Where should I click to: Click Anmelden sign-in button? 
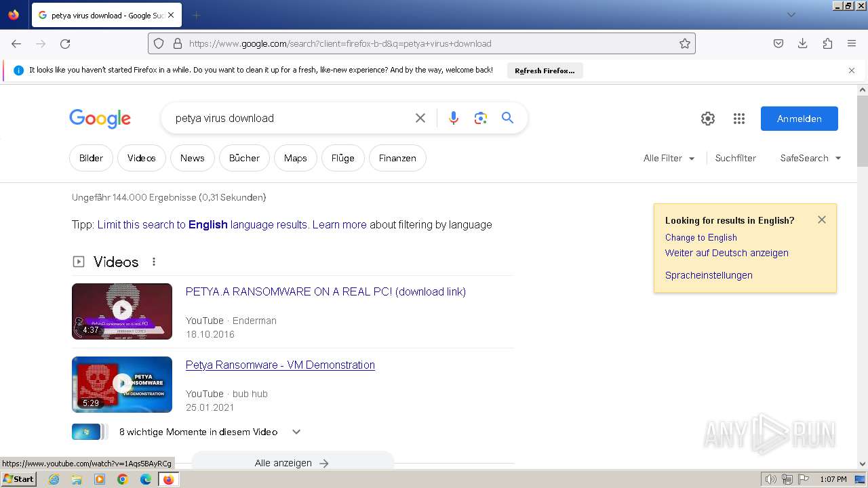(800, 119)
